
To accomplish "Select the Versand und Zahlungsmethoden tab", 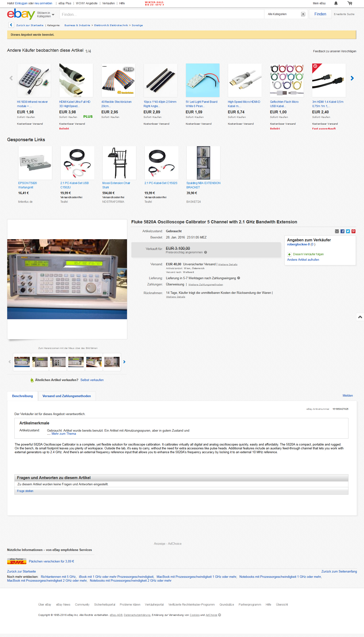I will click(67, 396).
